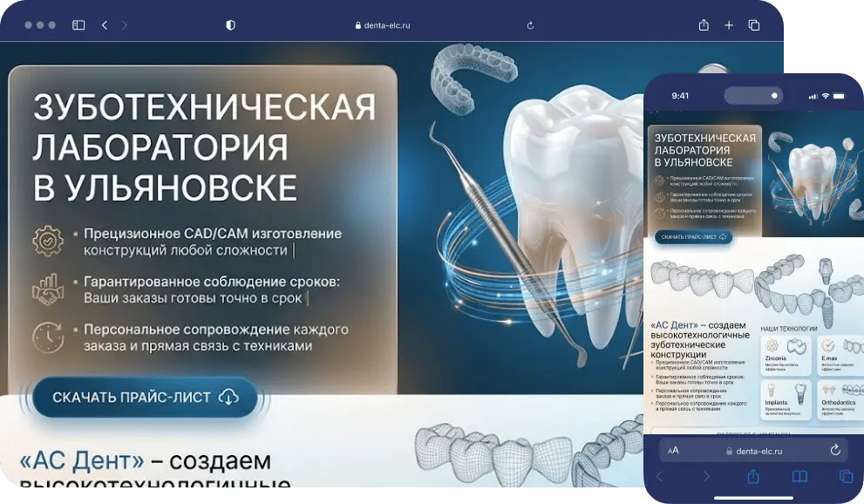Click the clock icon beside Персональное сопровождение
The height and width of the screenshot is (504, 864).
coord(47,337)
